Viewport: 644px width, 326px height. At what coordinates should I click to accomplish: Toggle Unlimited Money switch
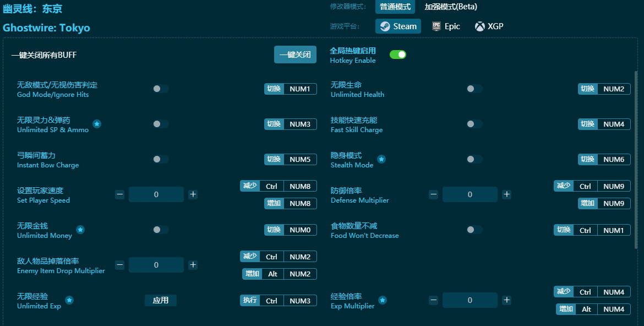click(x=161, y=230)
